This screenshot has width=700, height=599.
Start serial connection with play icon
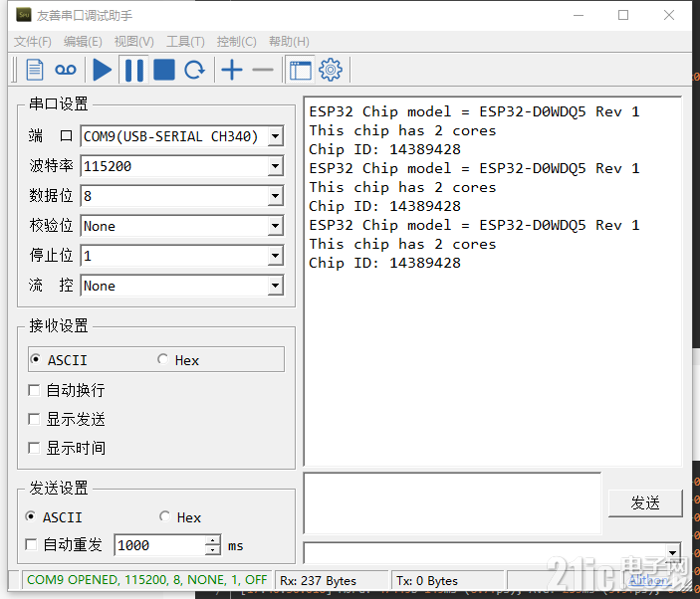pyautogui.click(x=102, y=70)
